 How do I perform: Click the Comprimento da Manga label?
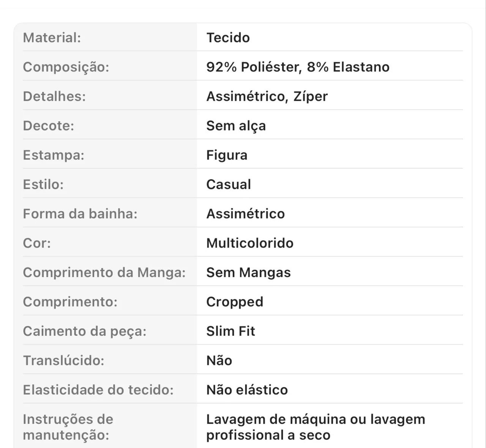[104, 273]
